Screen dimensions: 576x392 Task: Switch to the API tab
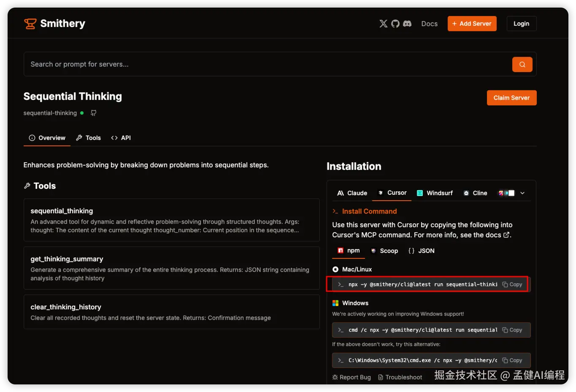121,138
